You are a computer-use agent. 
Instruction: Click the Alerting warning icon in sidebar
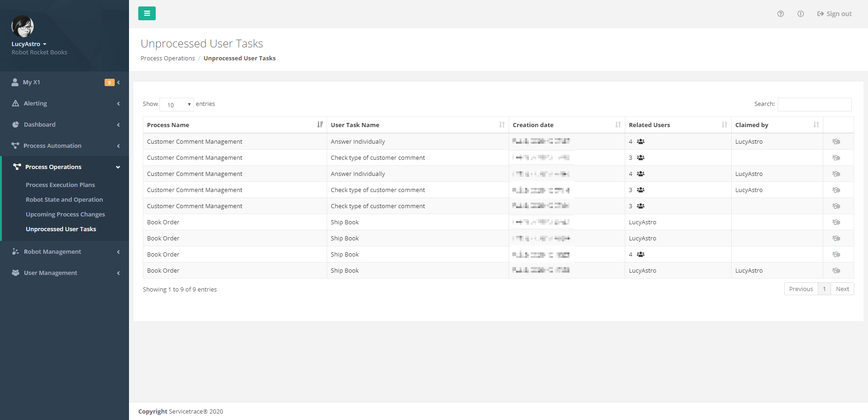coord(15,103)
